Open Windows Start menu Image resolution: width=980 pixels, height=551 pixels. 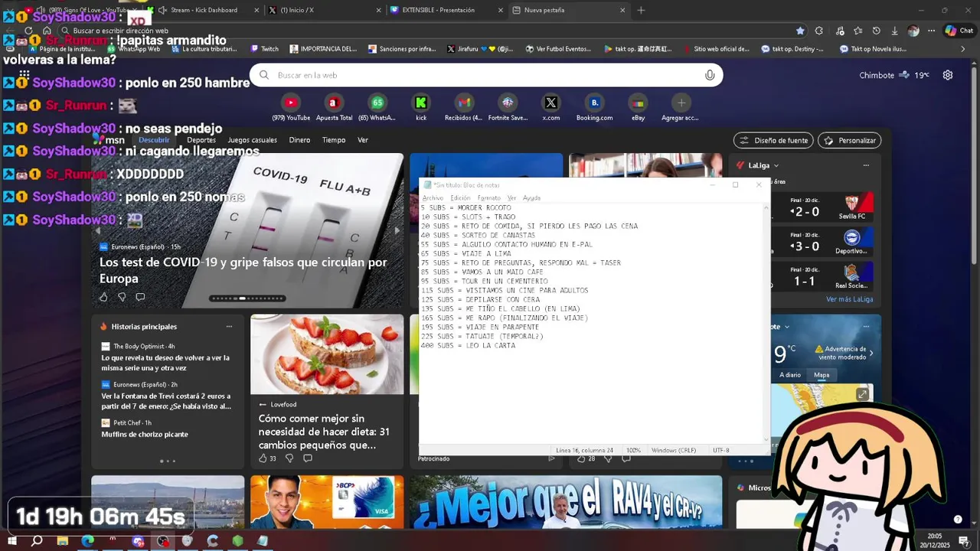point(12,541)
